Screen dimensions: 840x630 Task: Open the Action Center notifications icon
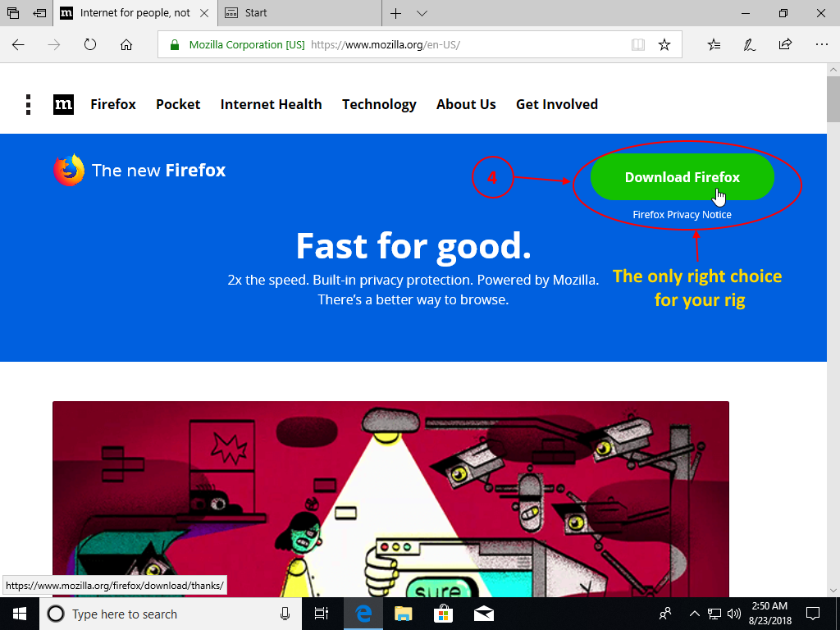coord(813,614)
